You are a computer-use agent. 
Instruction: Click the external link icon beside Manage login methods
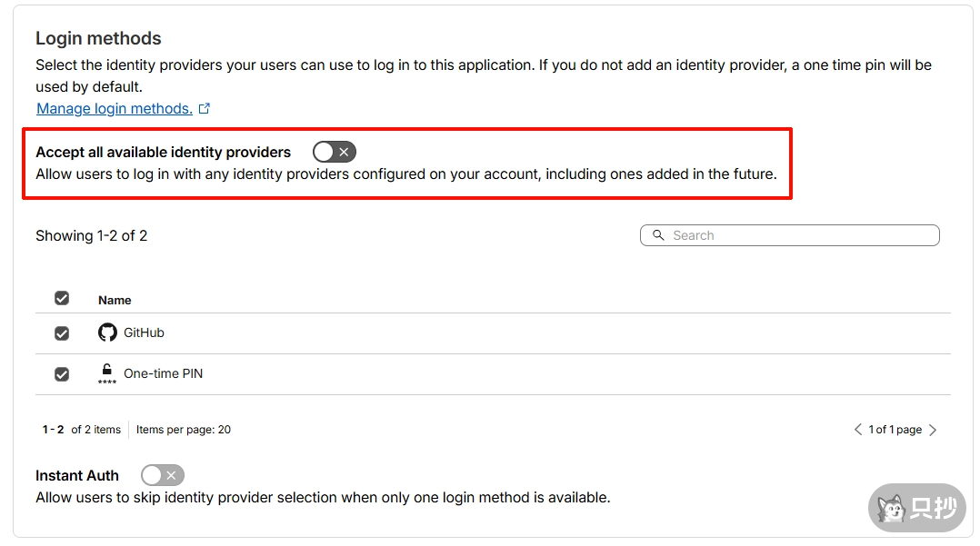coord(205,108)
